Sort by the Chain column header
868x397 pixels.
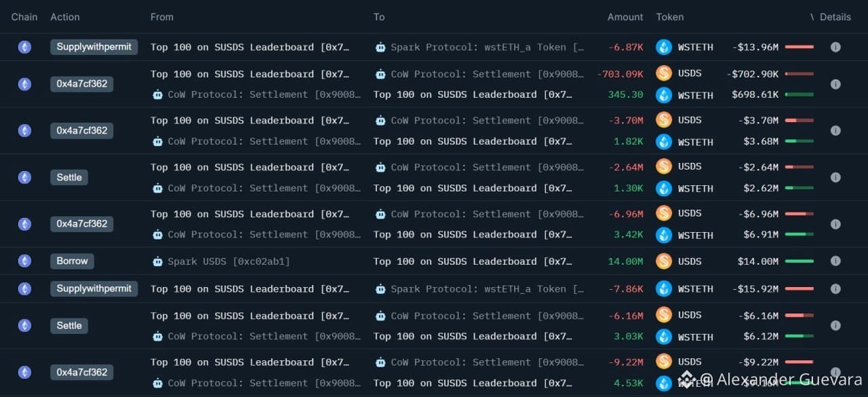pyautogui.click(x=24, y=17)
